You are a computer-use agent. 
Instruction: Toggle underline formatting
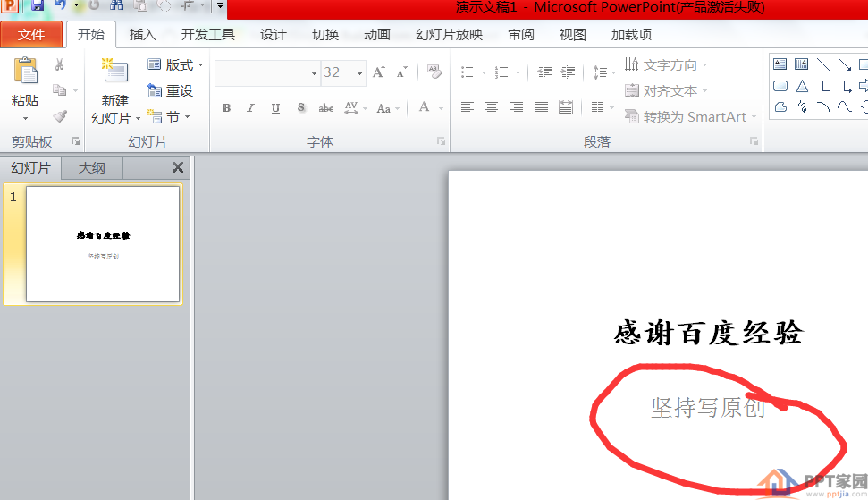(x=275, y=108)
